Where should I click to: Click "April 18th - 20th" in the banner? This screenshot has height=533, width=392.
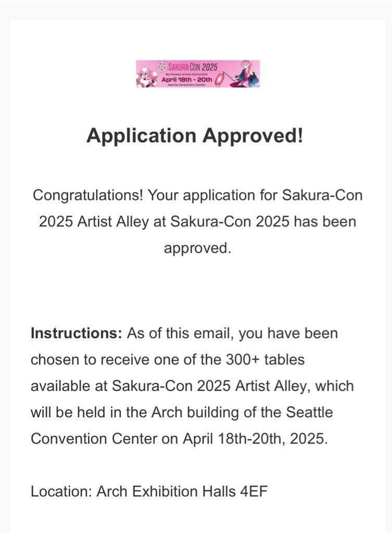[186, 80]
